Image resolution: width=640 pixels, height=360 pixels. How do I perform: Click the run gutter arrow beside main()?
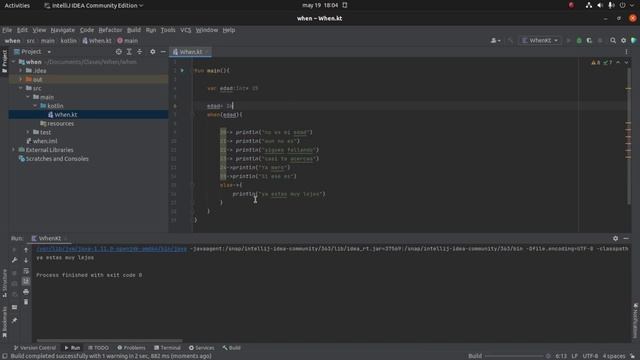tap(182, 70)
